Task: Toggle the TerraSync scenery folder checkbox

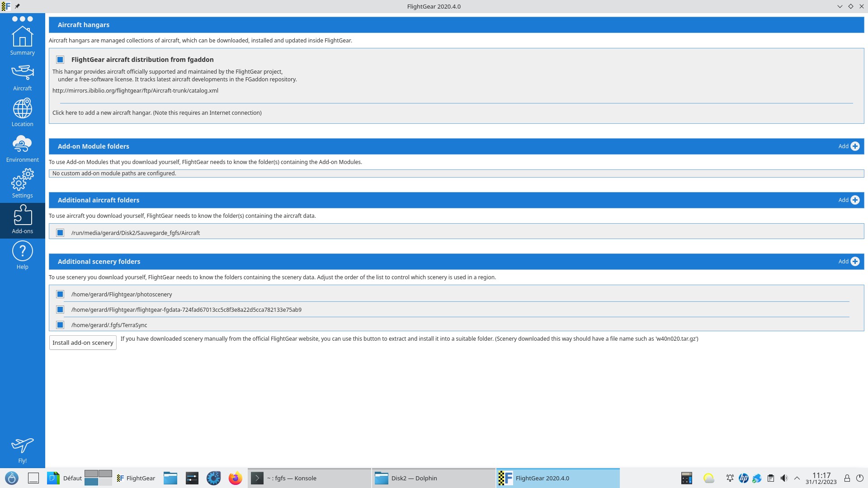Action: [x=60, y=325]
